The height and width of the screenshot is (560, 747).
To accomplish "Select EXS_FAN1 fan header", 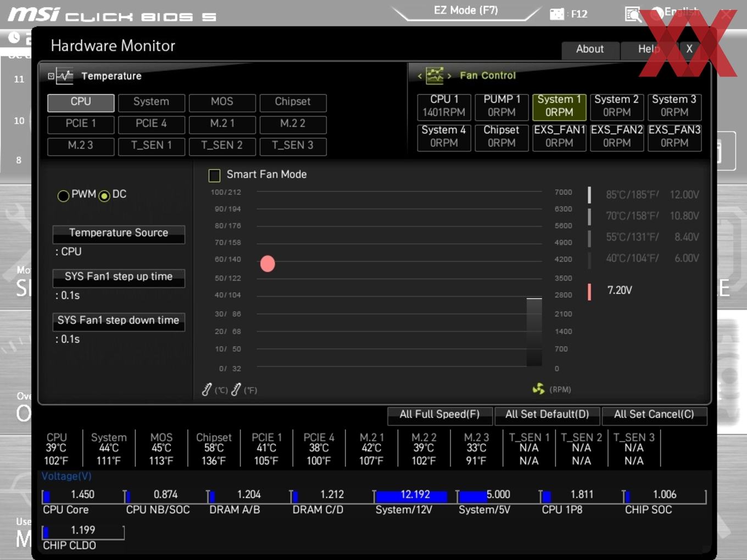I will [559, 137].
